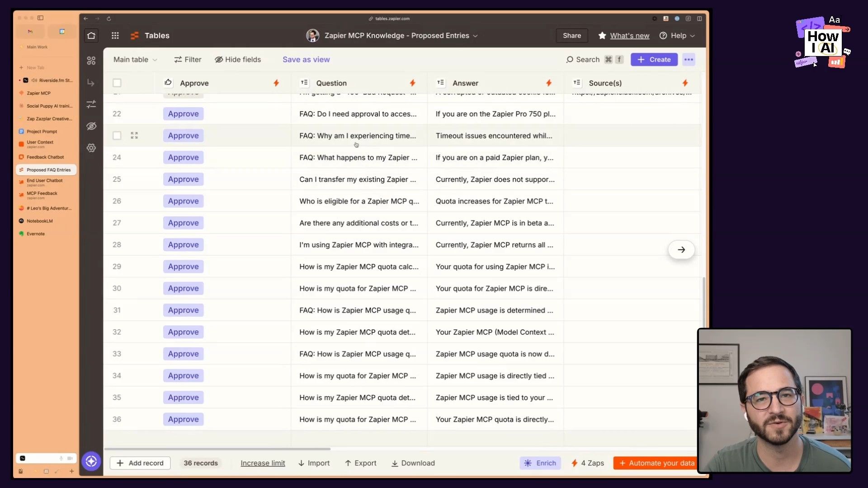Image resolution: width=868 pixels, height=488 pixels.
Task: Open the Search field
Action: (x=594, y=60)
